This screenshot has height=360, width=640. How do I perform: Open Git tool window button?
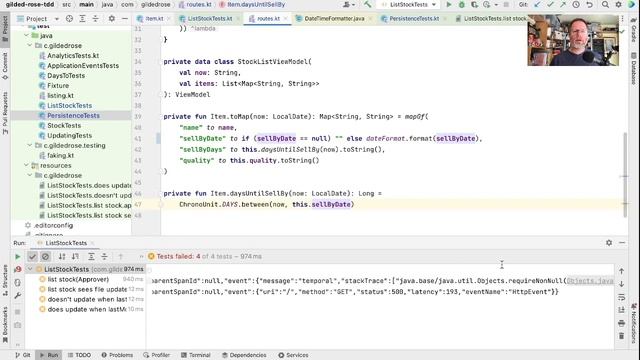[x=23, y=355]
